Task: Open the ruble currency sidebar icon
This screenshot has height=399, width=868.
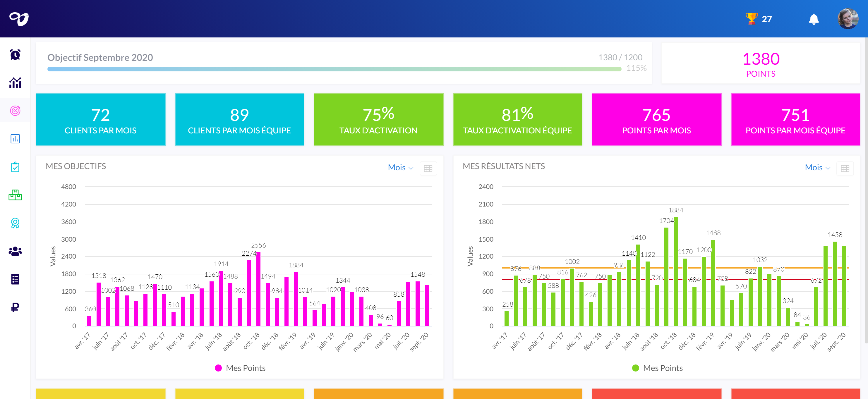Action: coord(15,307)
